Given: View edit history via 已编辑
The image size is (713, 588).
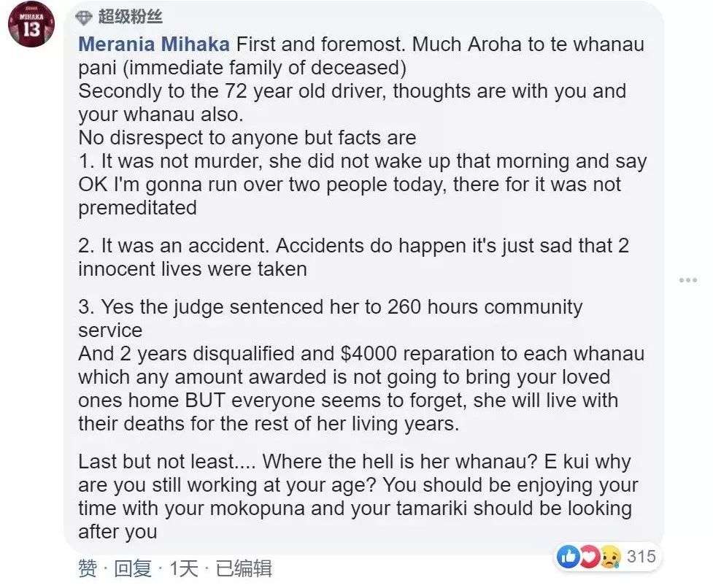Looking at the screenshot, I should pos(244,568).
